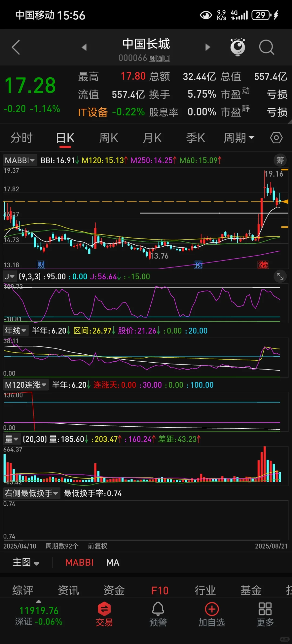Tap the start date 2025/04/10
Image resolution: width=292 pixels, height=644 pixels.
click(x=20, y=546)
